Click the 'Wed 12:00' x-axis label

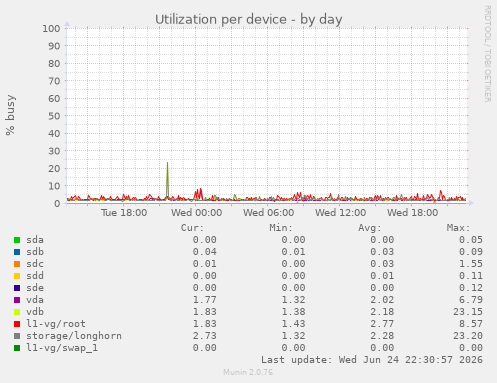pos(341,213)
